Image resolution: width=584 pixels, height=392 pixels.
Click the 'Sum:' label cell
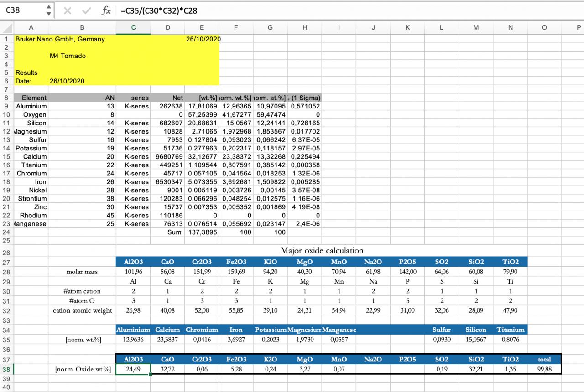click(167, 232)
